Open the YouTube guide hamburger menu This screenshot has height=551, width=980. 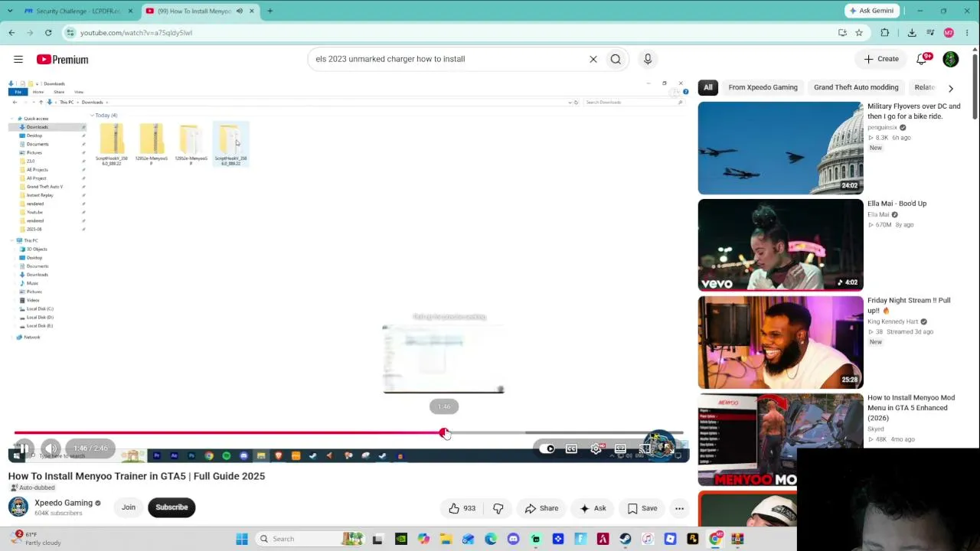tap(18, 59)
